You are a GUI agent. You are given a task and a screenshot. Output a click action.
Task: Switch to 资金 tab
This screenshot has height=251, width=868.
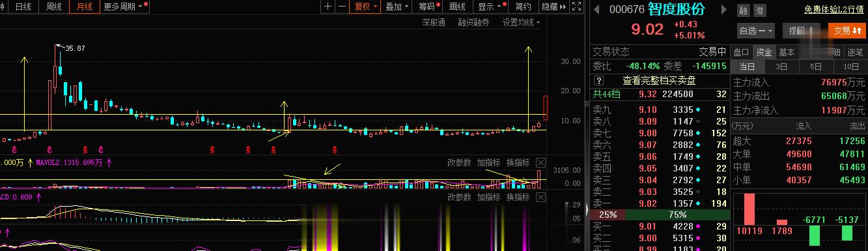(x=764, y=52)
